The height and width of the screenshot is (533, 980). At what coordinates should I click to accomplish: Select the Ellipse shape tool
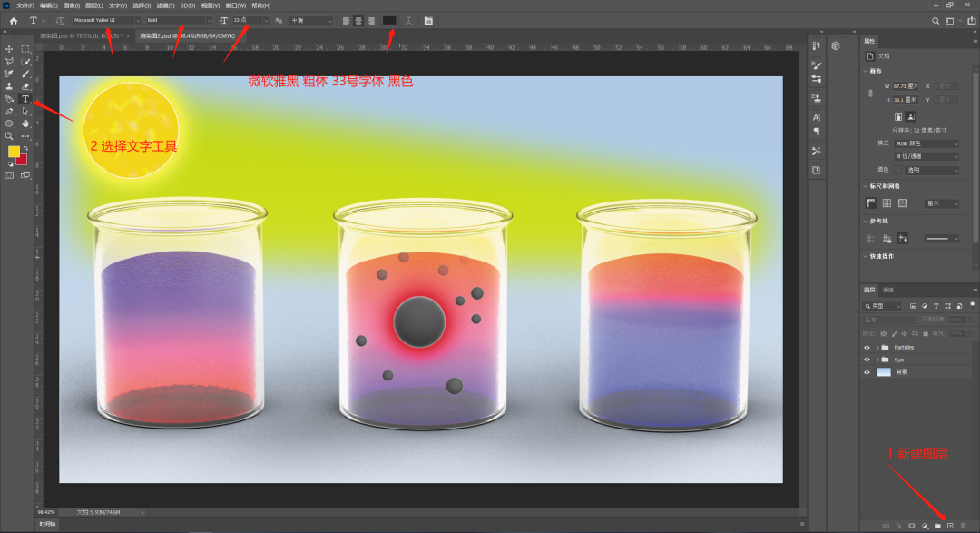[x=9, y=123]
